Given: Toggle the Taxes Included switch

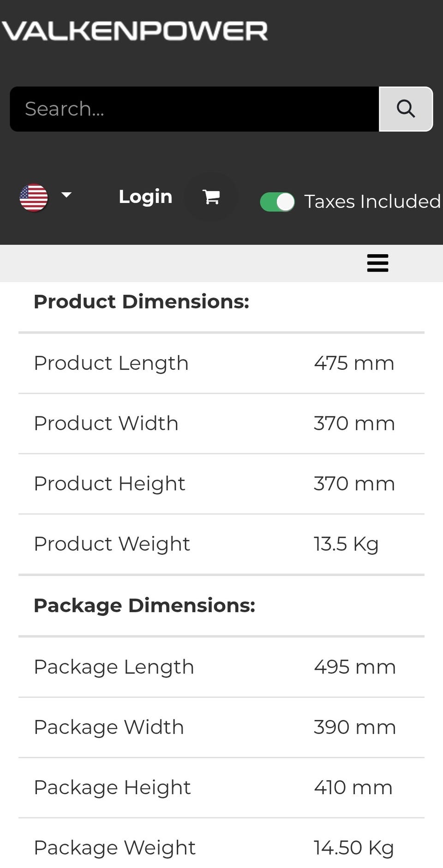Looking at the screenshot, I should pos(277,202).
